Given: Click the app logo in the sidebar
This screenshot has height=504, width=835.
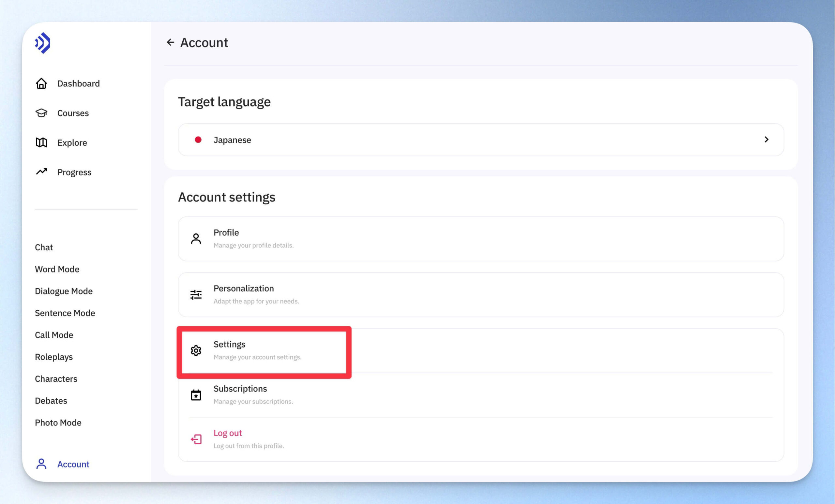Looking at the screenshot, I should tap(43, 43).
